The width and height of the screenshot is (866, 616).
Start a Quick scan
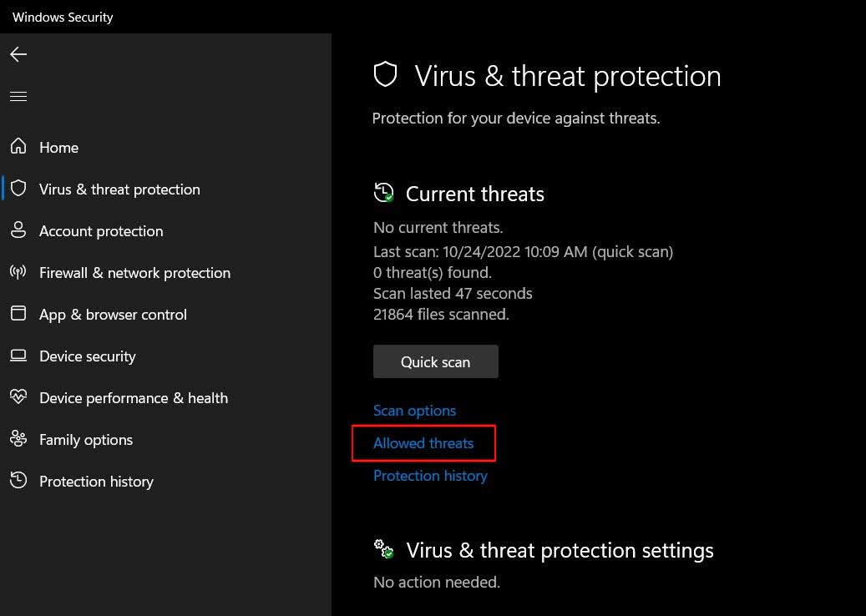[x=435, y=361]
